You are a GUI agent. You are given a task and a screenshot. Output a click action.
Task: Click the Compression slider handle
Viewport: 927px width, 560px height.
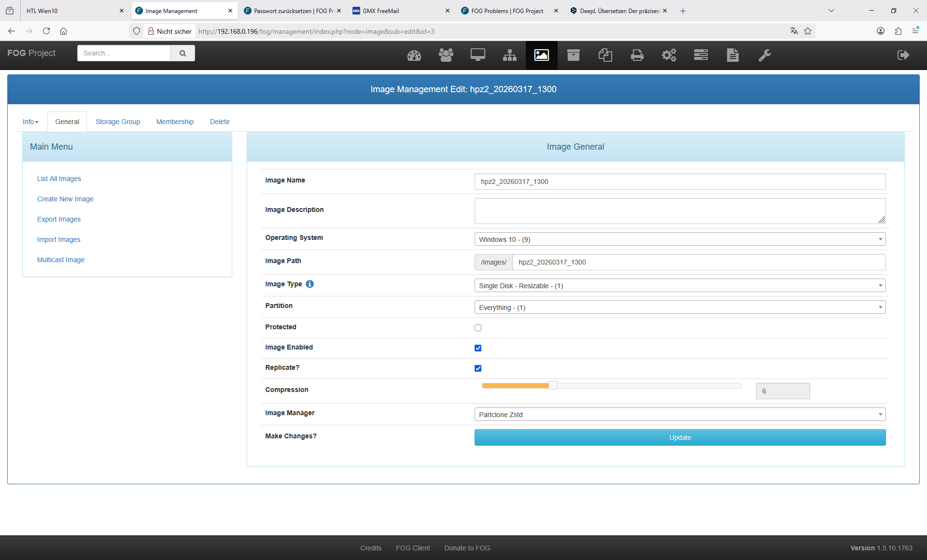click(x=553, y=385)
